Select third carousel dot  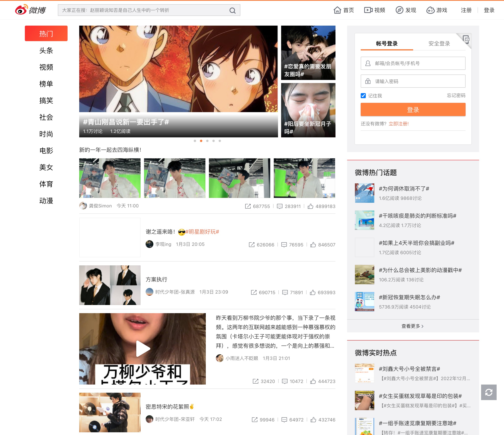(207, 141)
